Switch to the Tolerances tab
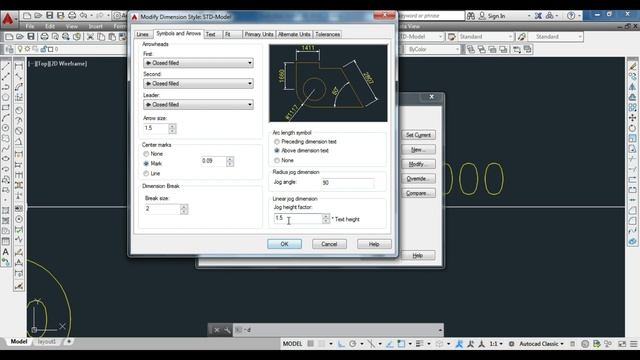 [327, 34]
